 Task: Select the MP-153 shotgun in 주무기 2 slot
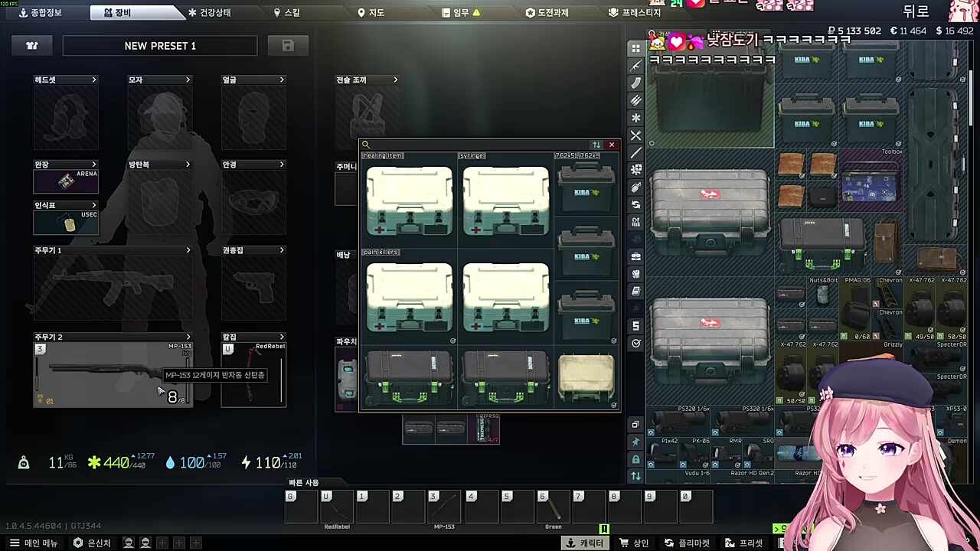coord(113,374)
